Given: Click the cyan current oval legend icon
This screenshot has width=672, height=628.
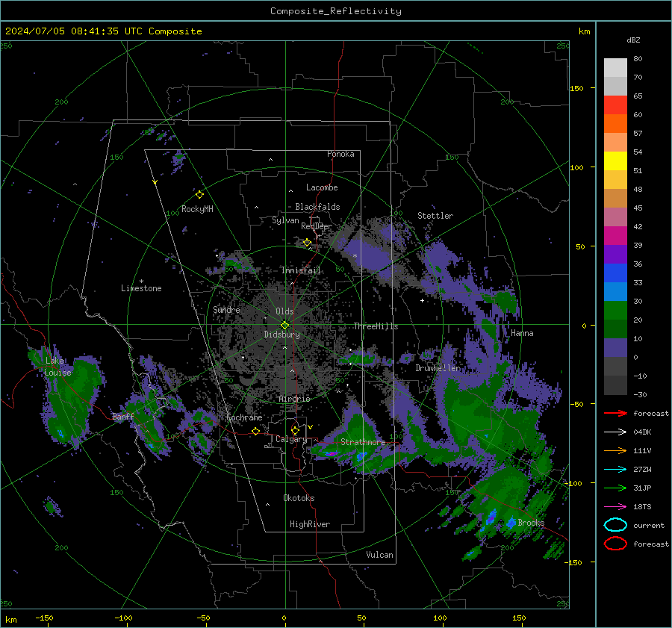Looking at the screenshot, I should click(615, 525).
